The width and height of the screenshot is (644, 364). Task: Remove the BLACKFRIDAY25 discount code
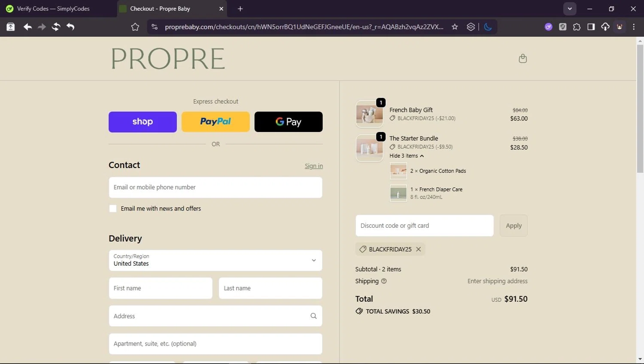click(x=418, y=249)
